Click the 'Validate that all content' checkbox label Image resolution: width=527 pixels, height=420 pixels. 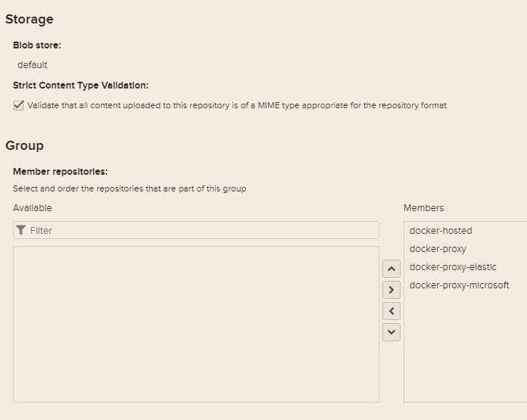click(237, 105)
